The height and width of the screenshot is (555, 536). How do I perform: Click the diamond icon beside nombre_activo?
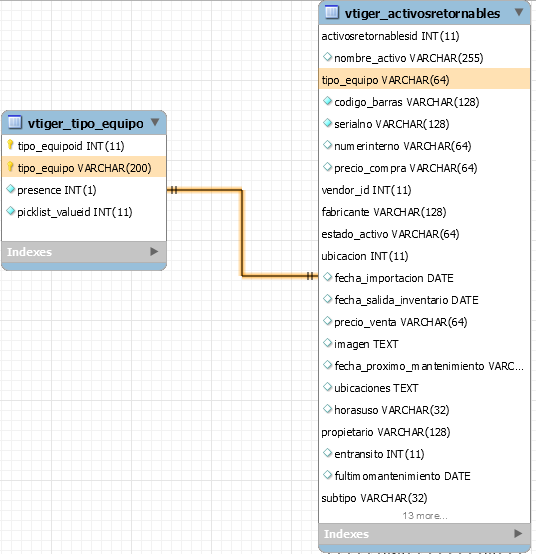[327, 57]
